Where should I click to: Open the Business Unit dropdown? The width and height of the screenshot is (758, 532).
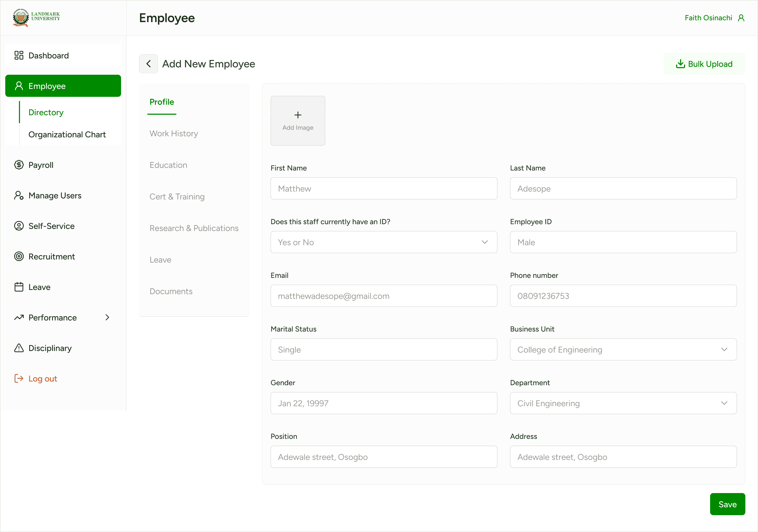(x=623, y=349)
